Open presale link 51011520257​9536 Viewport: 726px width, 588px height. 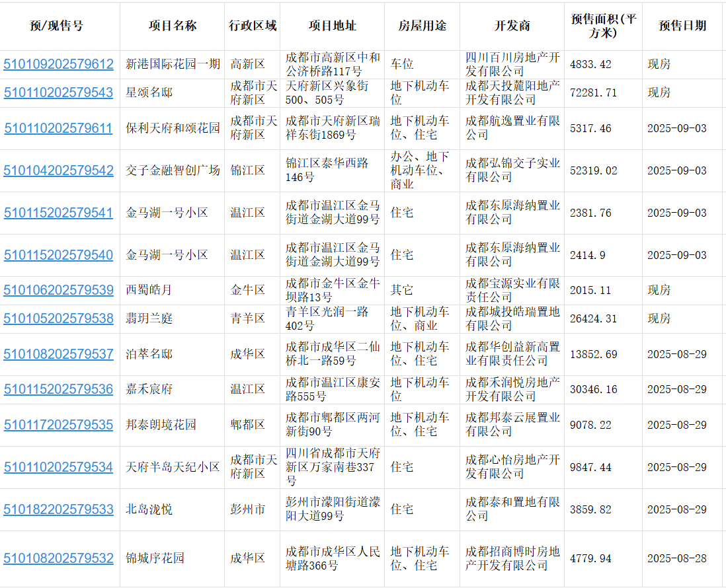(x=58, y=389)
